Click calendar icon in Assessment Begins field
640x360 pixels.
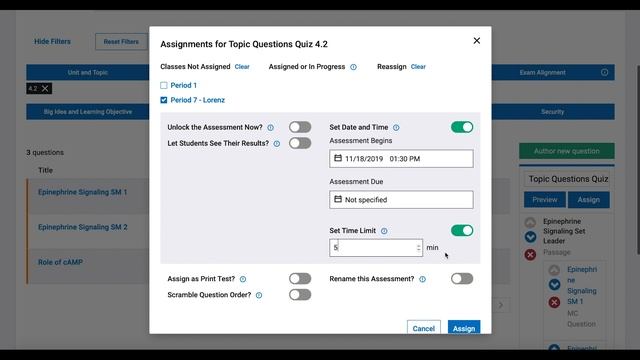pos(338,158)
